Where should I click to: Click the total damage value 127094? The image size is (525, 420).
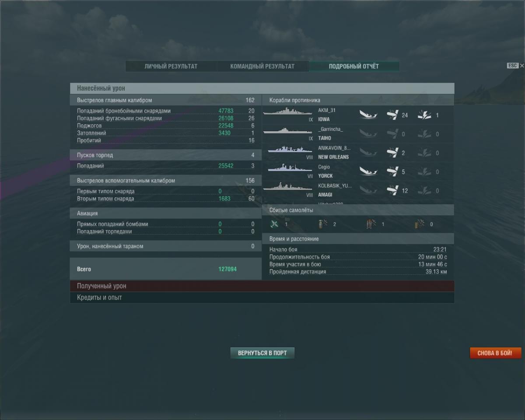point(227,269)
